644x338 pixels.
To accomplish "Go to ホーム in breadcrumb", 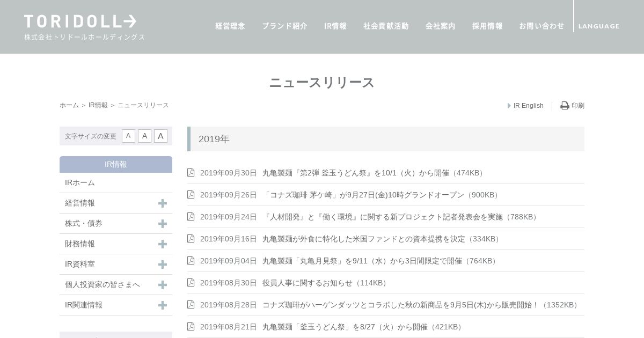I will tap(69, 105).
